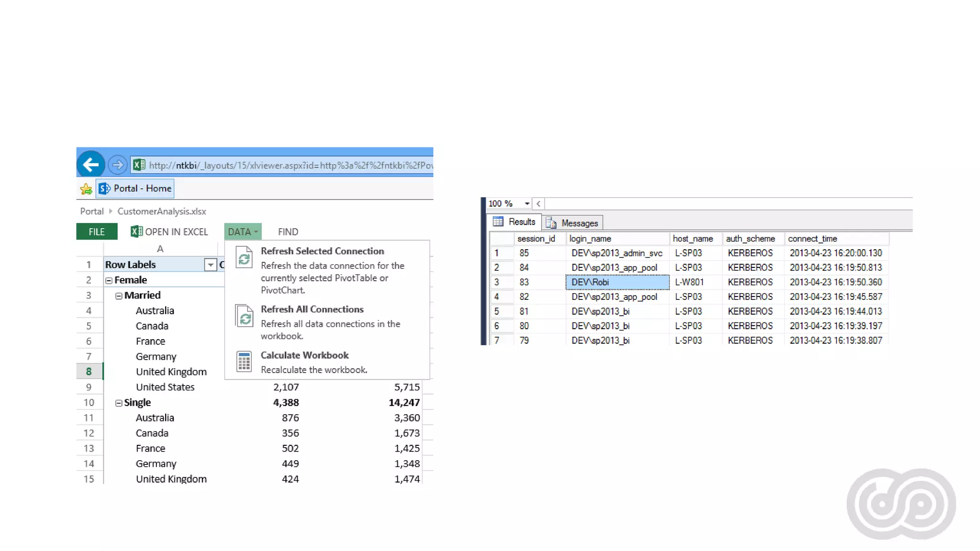Image resolution: width=980 pixels, height=551 pixels.
Task: Collapse the Married subgroup
Action: pos(119,296)
